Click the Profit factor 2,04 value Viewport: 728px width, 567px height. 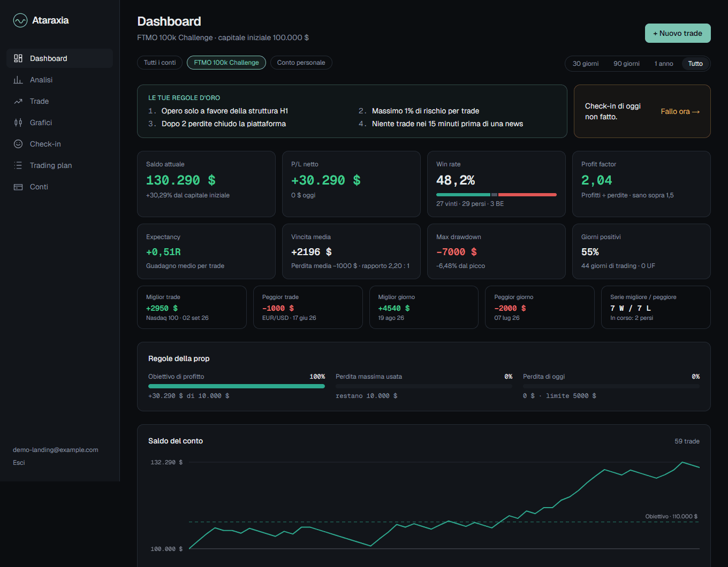[x=597, y=180]
